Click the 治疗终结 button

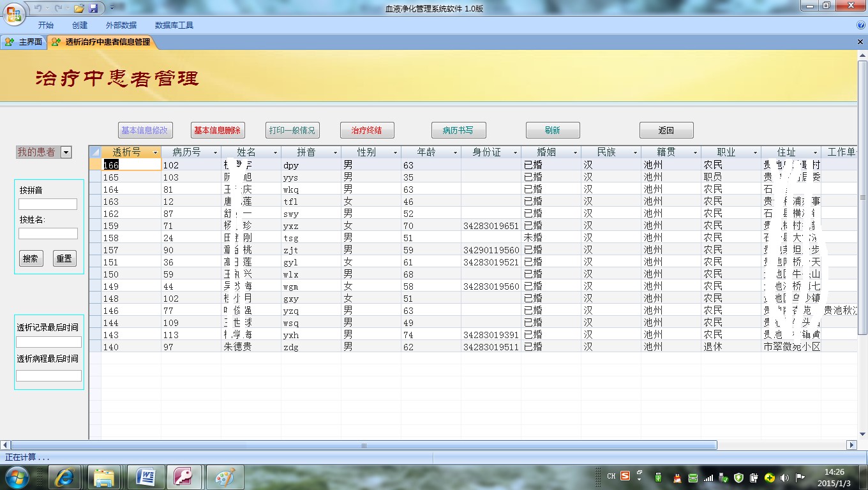[x=367, y=130]
